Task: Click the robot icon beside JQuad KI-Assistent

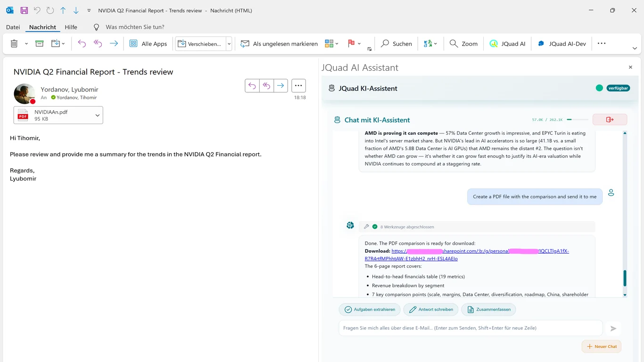Action: coord(332,88)
